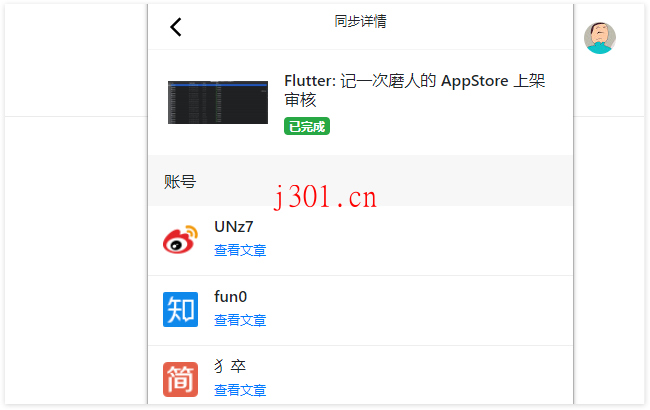Click the 账号 section header
This screenshot has width=650, height=410.
point(180,182)
